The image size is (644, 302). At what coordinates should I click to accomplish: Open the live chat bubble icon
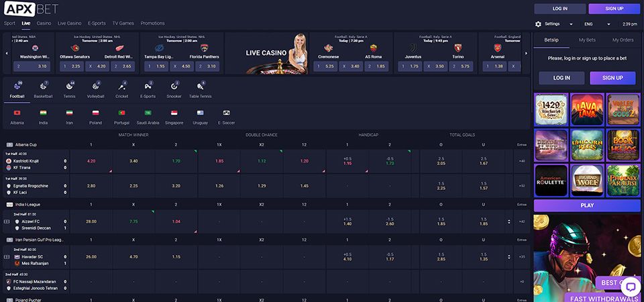(631, 286)
